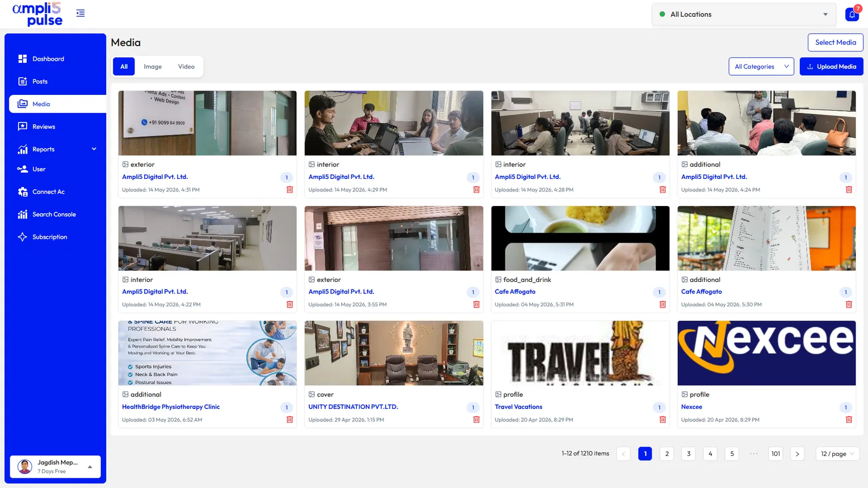
Task: Delete the interior photo uploaded 4:28 PM
Action: point(662,190)
